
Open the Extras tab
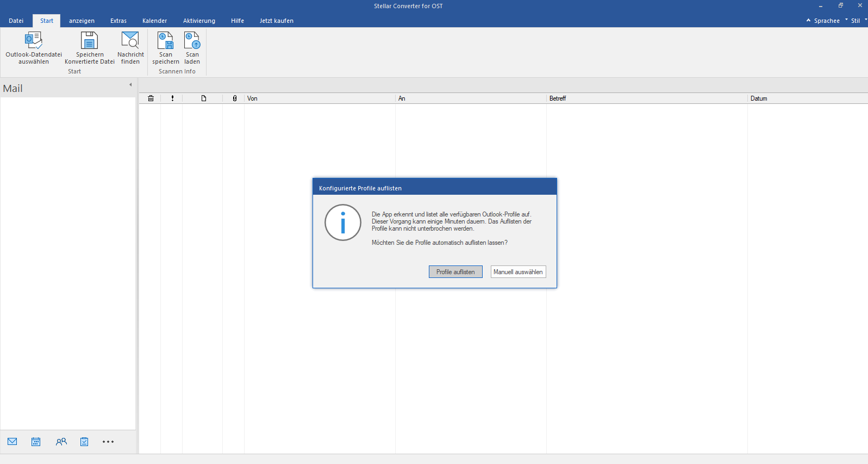(x=118, y=21)
